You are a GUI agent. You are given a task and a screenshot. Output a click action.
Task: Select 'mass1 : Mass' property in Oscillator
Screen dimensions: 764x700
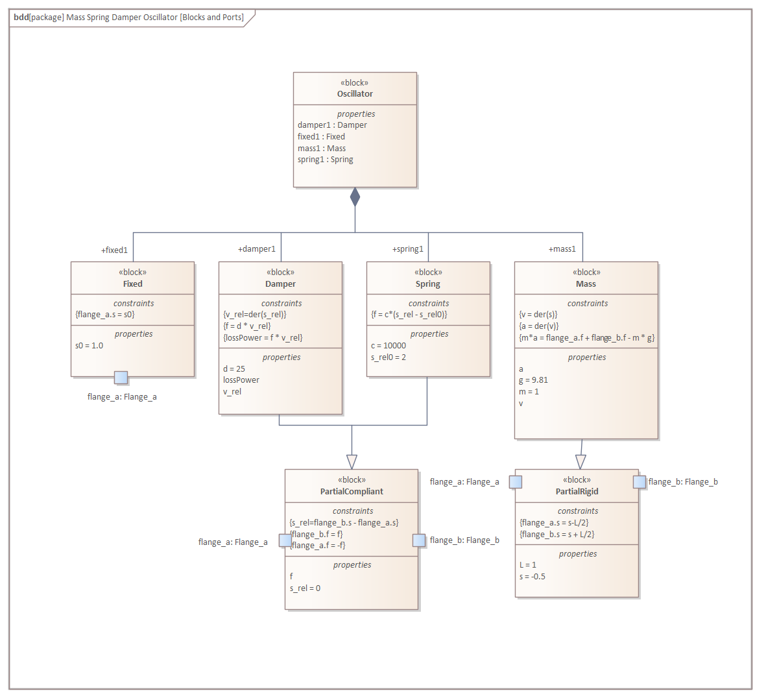click(322, 149)
